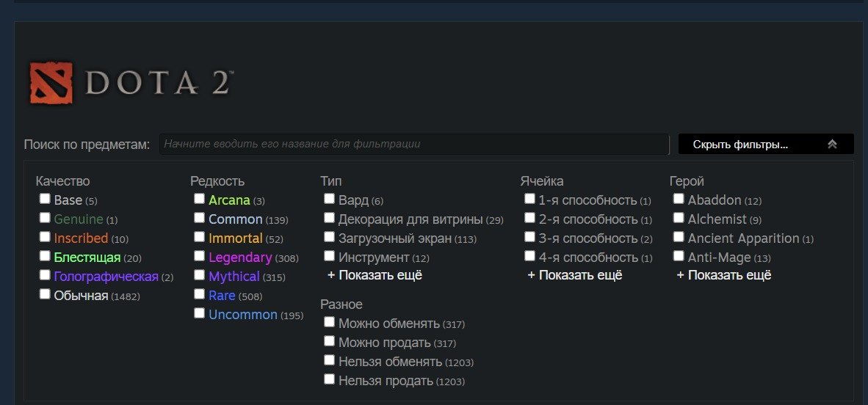868x405 pixels.
Task: Check Декорация для витрины type filter
Action: [330, 217]
